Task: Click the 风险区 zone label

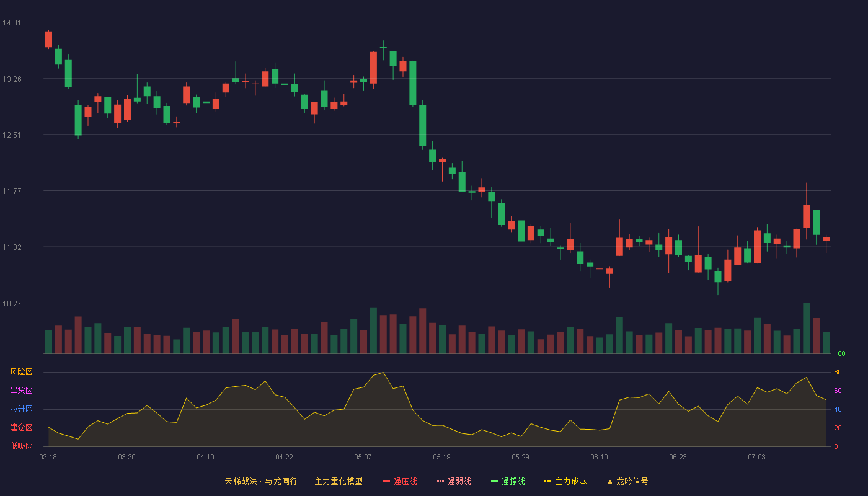Action: tap(21, 372)
